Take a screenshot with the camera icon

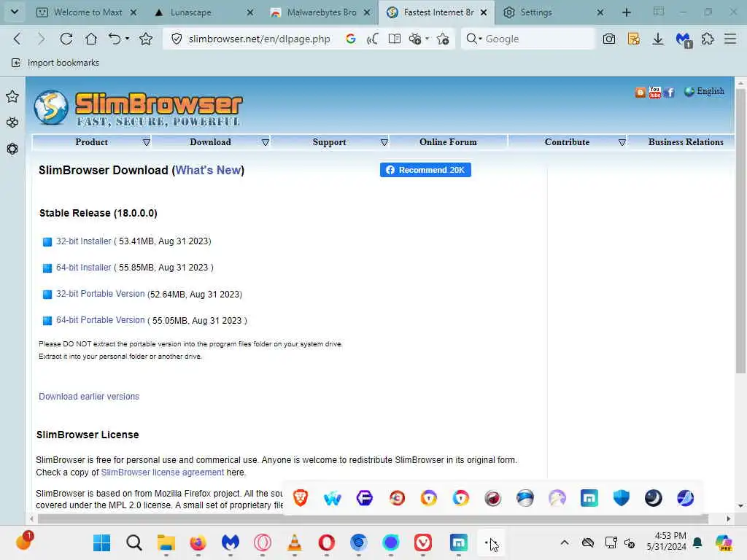[x=609, y=39]
